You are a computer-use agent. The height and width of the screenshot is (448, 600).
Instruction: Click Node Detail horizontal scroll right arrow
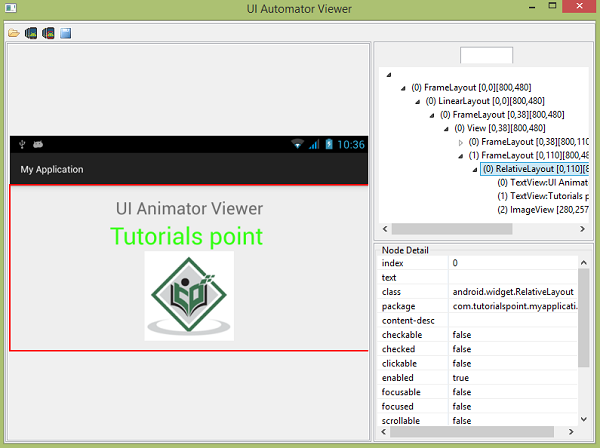click(571, 432)
